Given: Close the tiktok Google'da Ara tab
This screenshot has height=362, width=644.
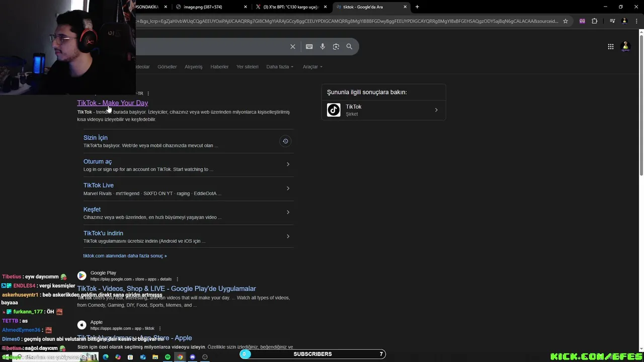Looking at the screenshot, I should tap(405, 7).
